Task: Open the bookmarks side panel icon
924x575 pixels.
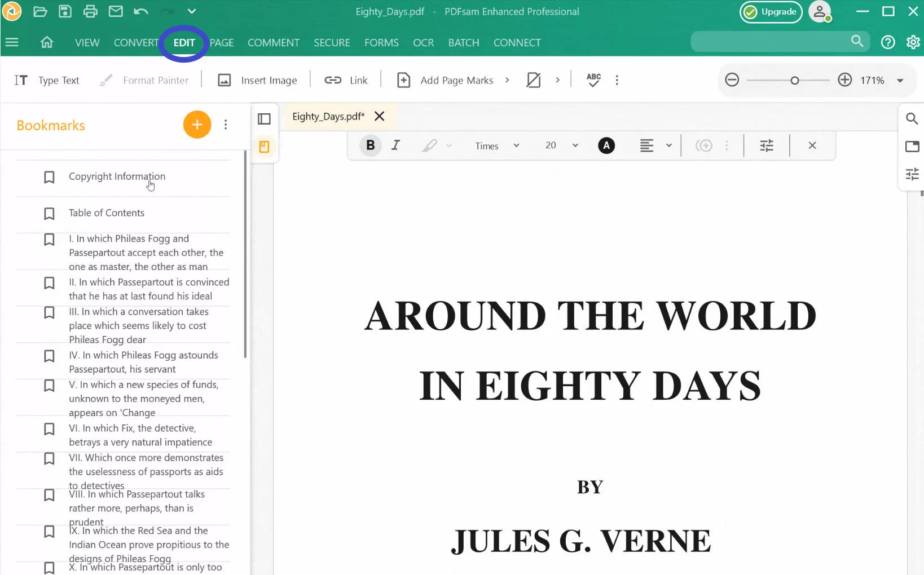Action: [x=264, y=147]
